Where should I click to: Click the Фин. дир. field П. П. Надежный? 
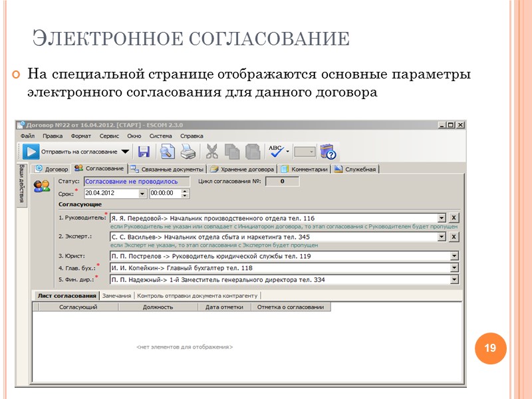pyautogui.click(x=280, y=280)
